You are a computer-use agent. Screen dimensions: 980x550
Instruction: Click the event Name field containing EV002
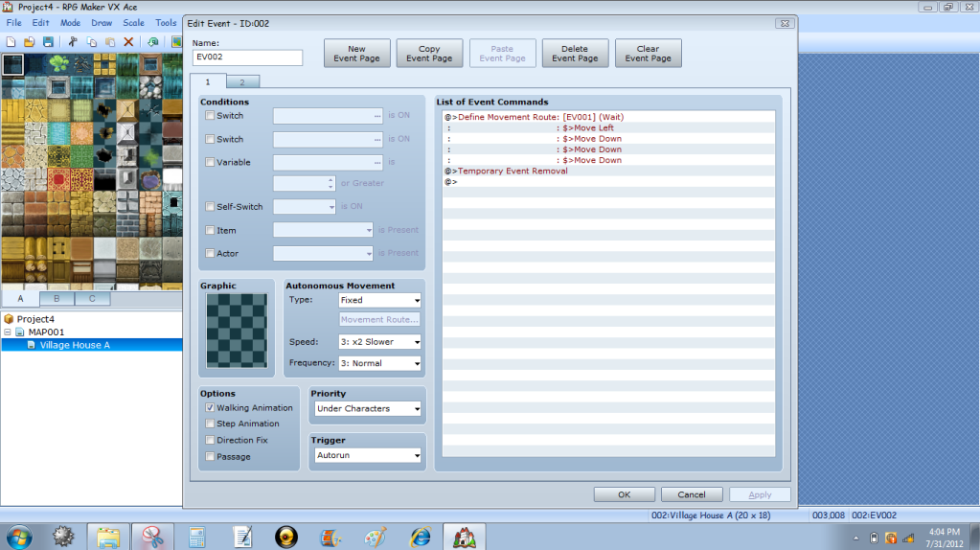point(247,57)
